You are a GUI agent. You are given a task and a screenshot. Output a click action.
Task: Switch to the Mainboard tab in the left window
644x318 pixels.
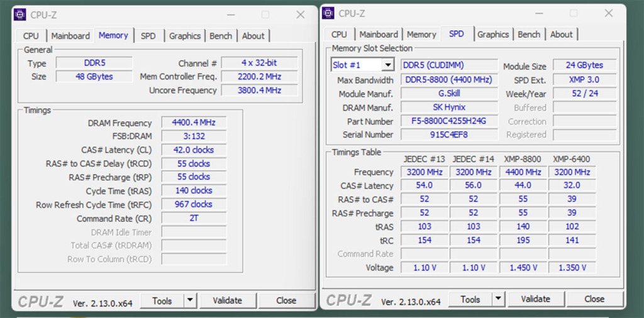click(70, 36)
